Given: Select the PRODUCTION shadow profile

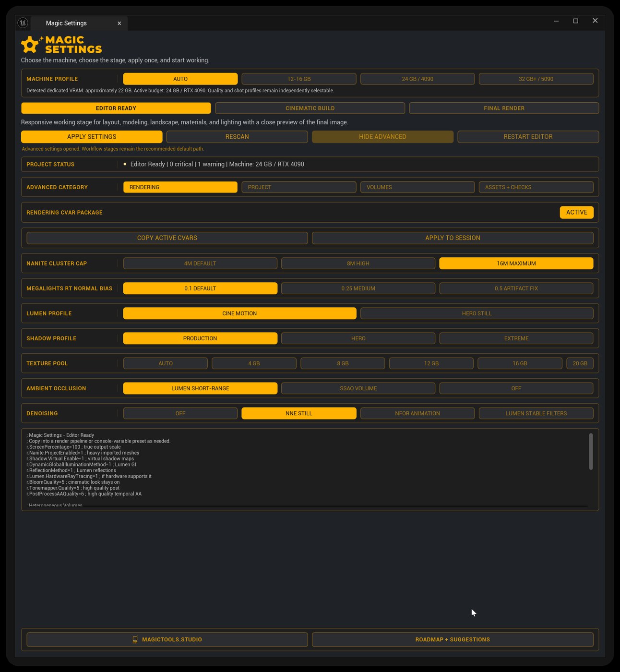Looking at the screenshot, I should (x=200, y=338).
